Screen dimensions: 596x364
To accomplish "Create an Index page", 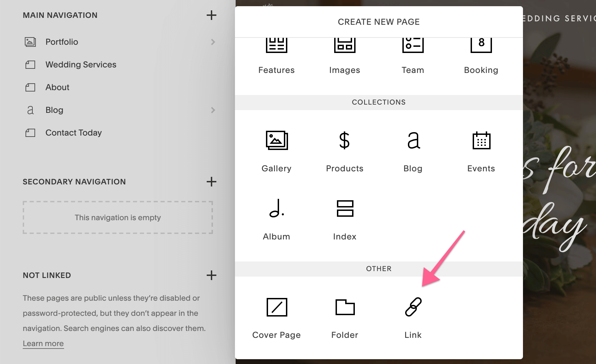I will tap(344, 218).
